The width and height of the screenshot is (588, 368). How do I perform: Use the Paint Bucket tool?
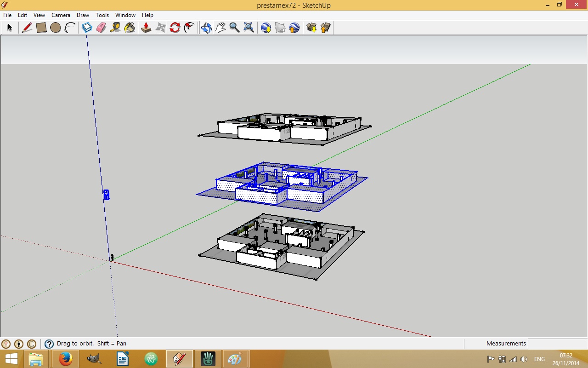tap(130, 28)
